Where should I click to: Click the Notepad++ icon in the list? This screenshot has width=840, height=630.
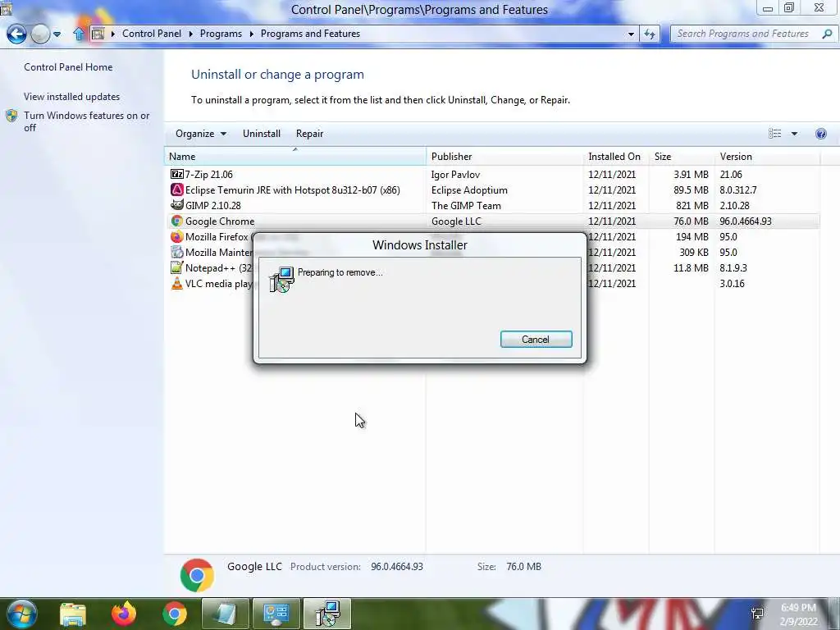point(177,267)
